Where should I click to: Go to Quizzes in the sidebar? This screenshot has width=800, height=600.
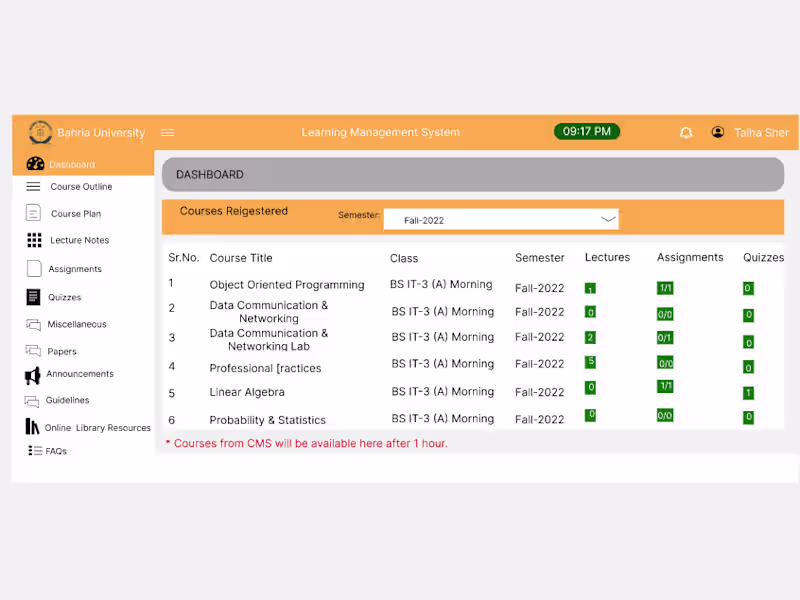click(x=65, y=297)
